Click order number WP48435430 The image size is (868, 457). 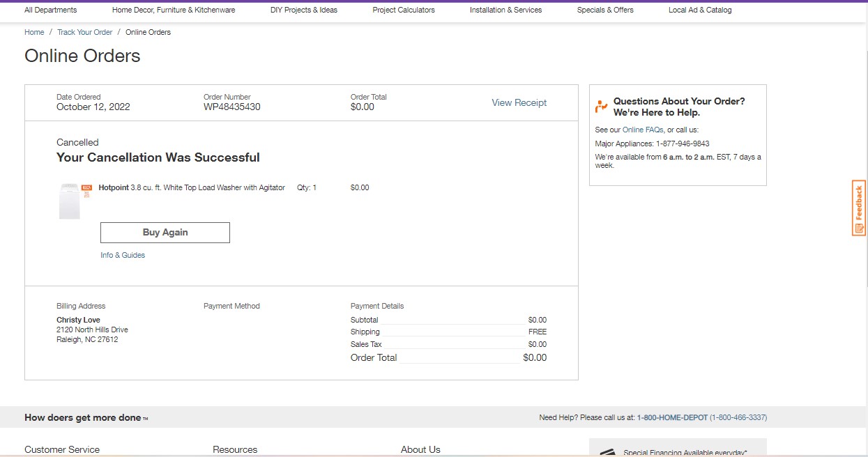tap(232, 107)
